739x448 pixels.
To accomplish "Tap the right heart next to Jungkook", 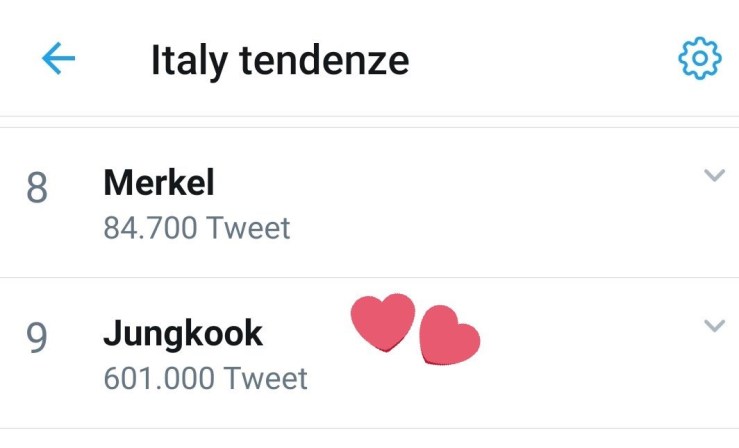I will point(448,336).
